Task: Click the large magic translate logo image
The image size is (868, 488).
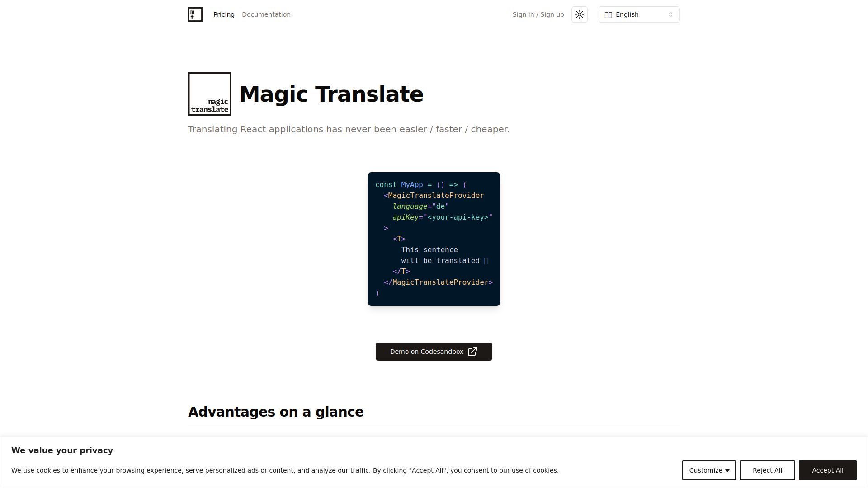Action: pos(209,94)
